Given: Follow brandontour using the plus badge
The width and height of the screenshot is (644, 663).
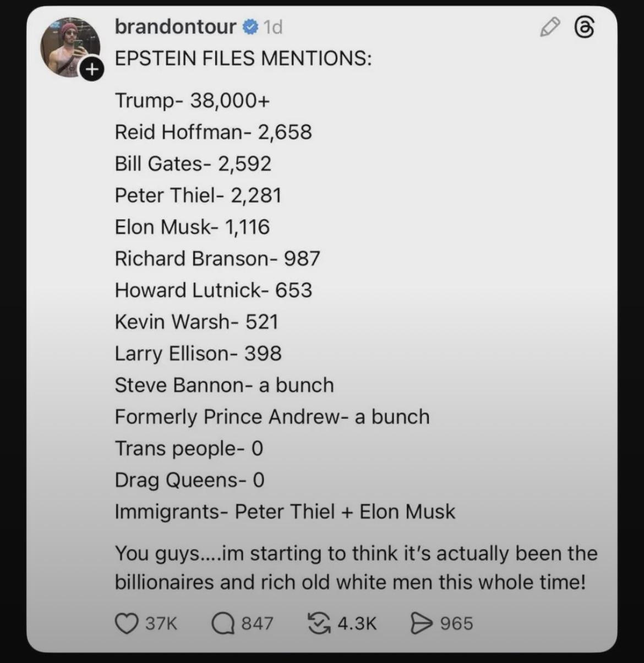Looking at the screenshot, I should 92,69.
